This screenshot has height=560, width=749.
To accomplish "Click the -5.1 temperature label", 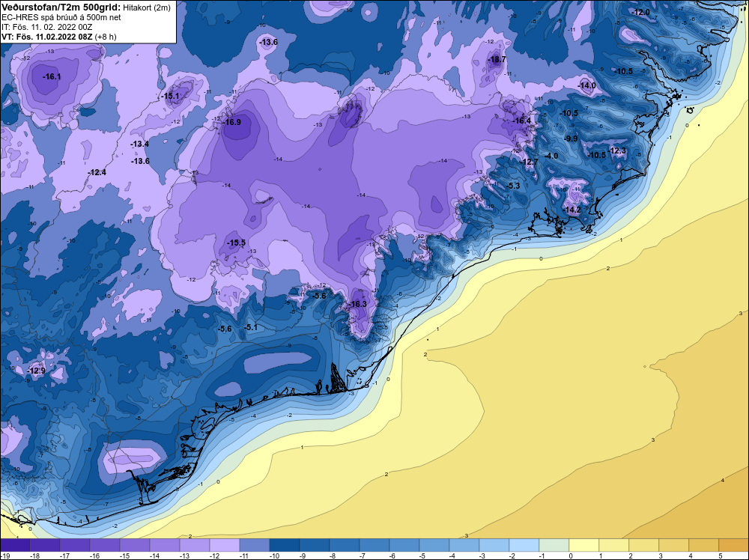I will click(x=251, y=327).
